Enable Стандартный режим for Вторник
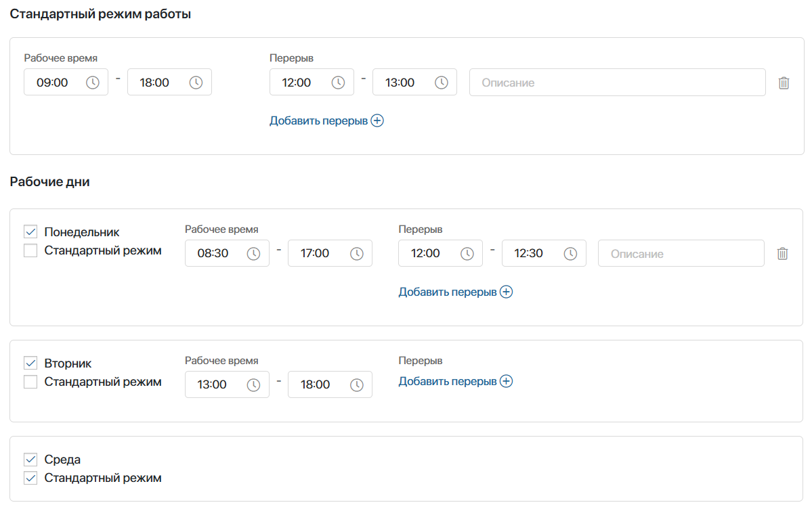 pos(30,382)
